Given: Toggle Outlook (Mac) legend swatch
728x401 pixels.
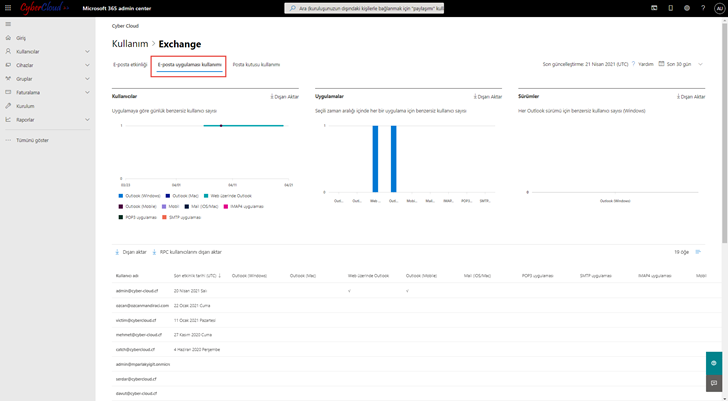Looking at the screenshot, I should click(168, 196).
